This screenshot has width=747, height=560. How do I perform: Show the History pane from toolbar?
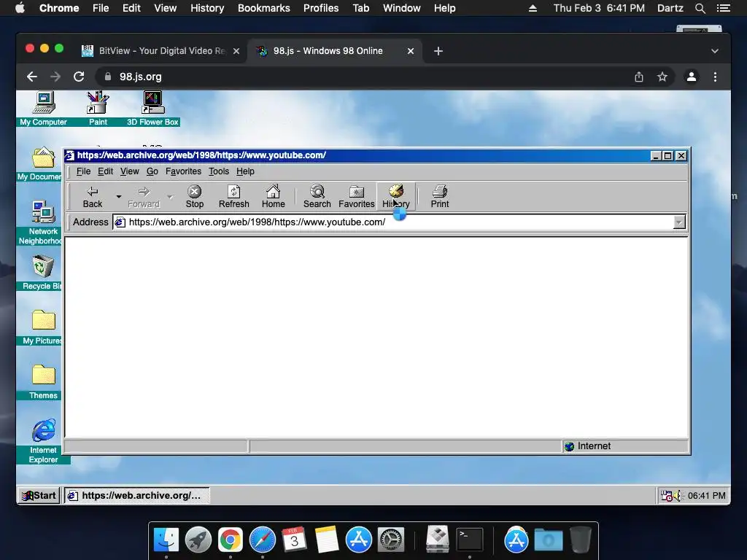(x=396, y=197)
